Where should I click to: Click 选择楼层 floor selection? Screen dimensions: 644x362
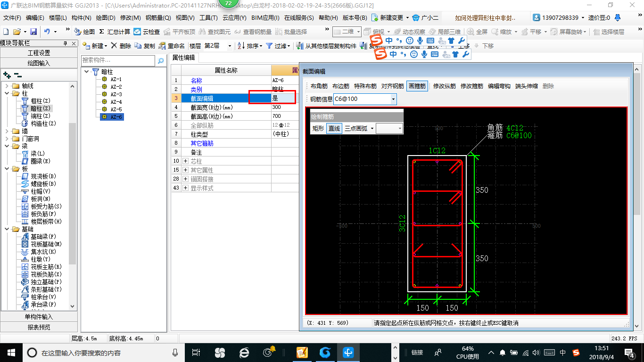tap(609, 32)
